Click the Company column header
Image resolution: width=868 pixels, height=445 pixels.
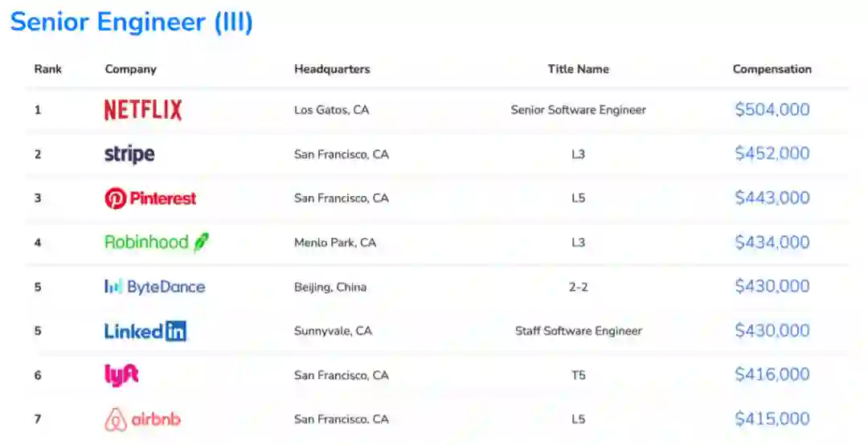pos(130,69)
